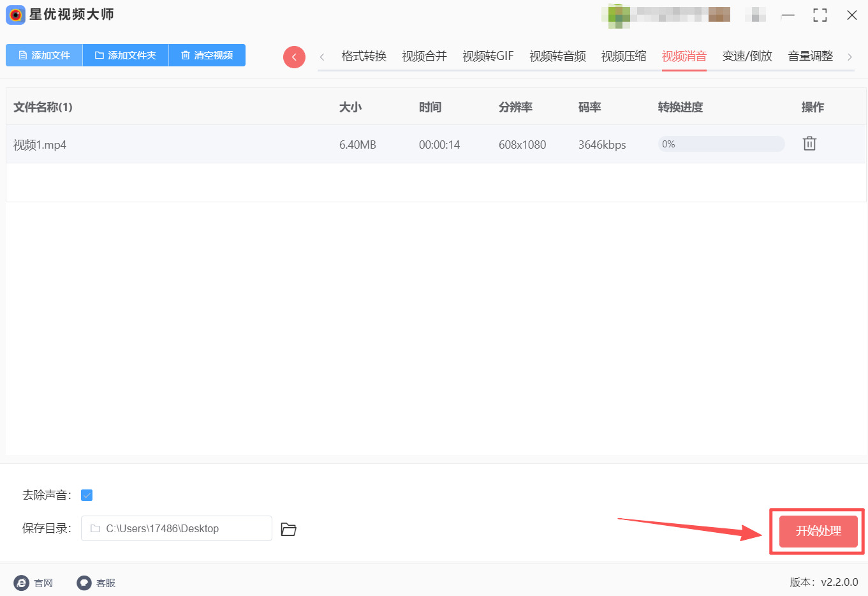Switch to the 音量调整 tab
This screenshot has height=596, width=868.
[811, 56]
